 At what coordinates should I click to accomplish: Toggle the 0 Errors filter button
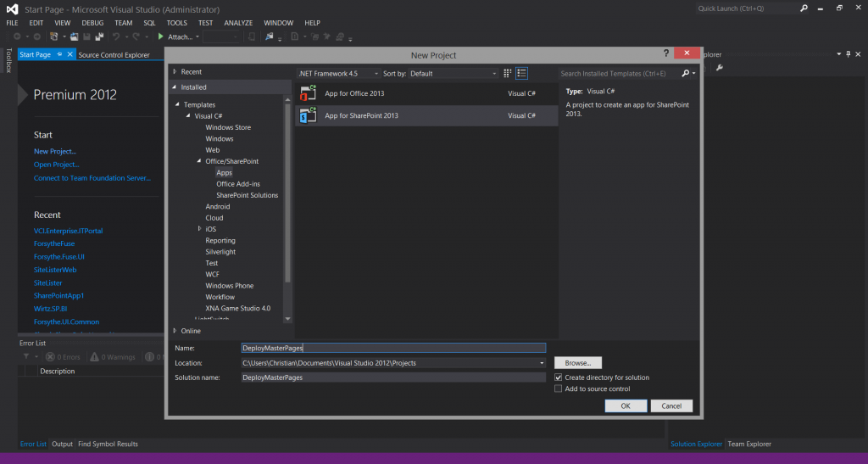[x=63, y=357]
